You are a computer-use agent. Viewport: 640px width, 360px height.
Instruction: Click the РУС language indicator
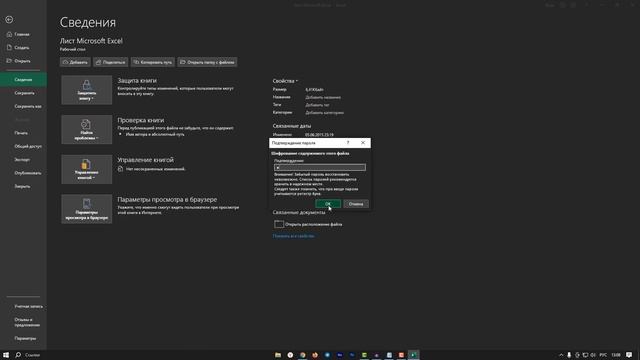603,355
